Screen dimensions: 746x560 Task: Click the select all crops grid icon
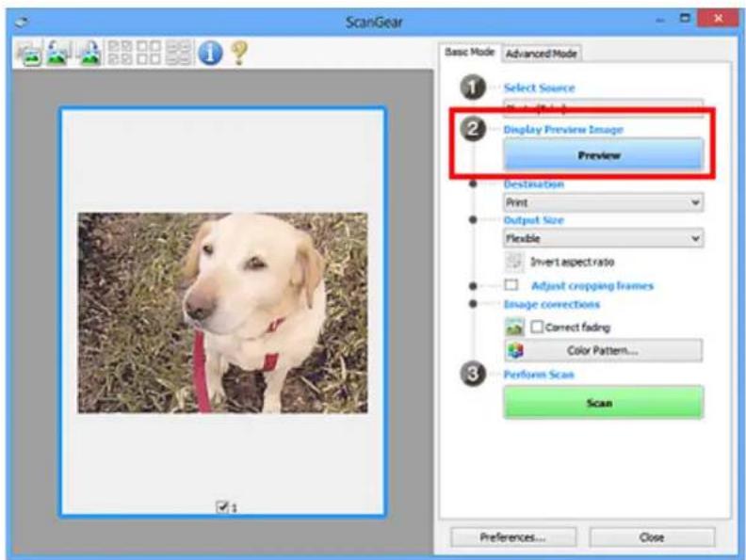[x=178, y=53]
